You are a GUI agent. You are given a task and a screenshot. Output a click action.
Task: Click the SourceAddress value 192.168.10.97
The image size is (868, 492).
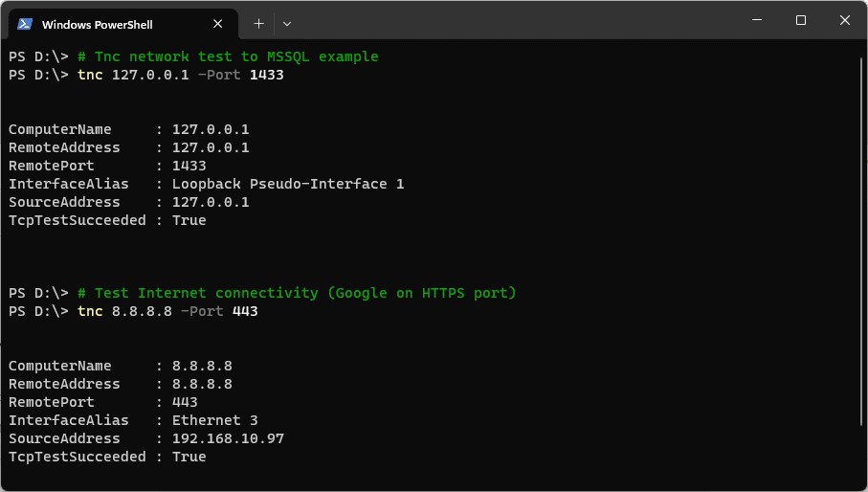pyautogui.click(x=228, y=438)
